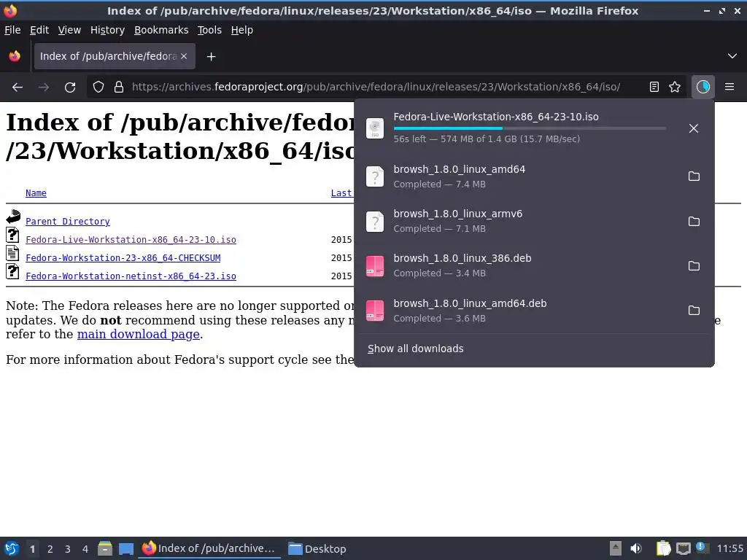Close the Index of /pub/archive tab
Screen dimensions: 747x560
coord(184,56)
